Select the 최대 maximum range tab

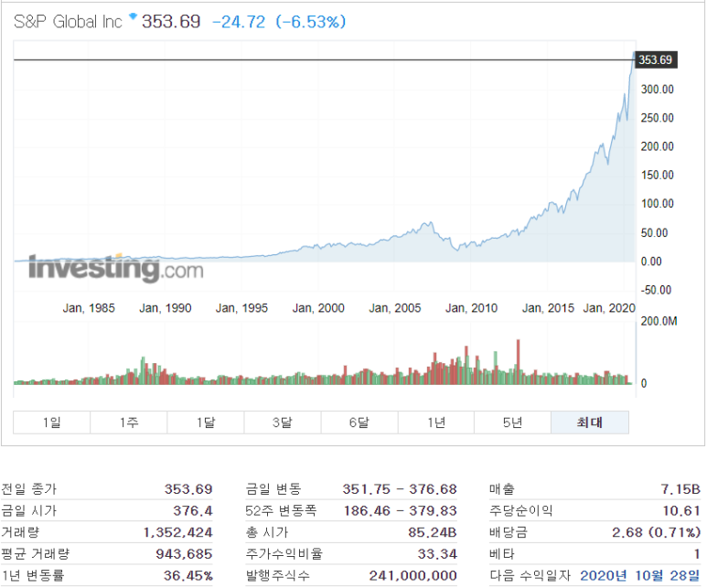tap(590, 422)
